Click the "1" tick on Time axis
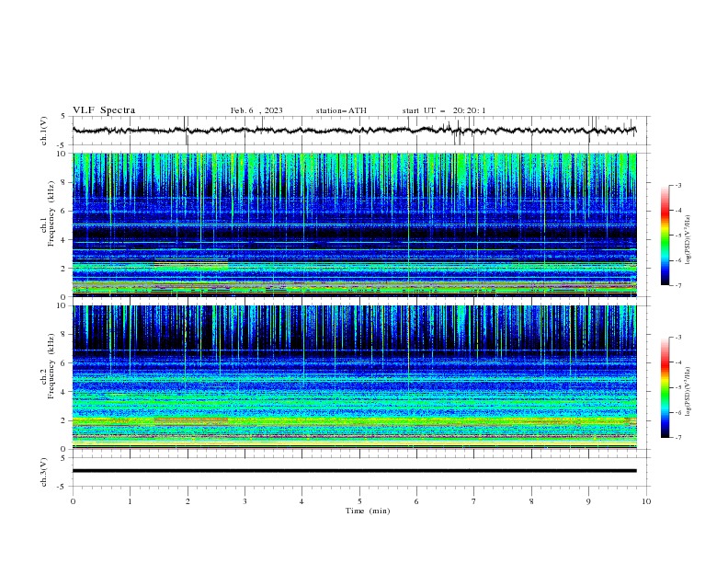Screen dimensions: 728x563 click(x=130, y=501)
